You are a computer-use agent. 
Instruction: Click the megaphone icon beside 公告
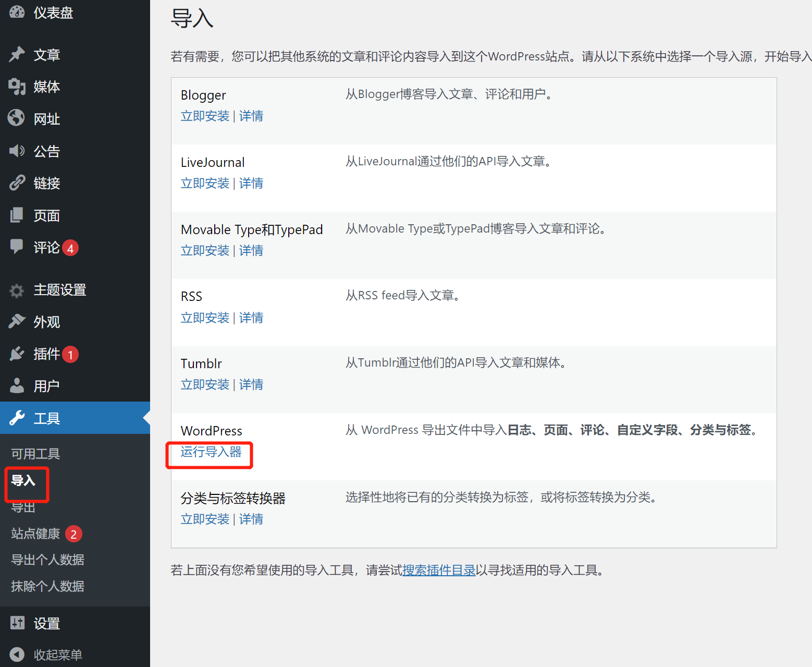point(17,151)
